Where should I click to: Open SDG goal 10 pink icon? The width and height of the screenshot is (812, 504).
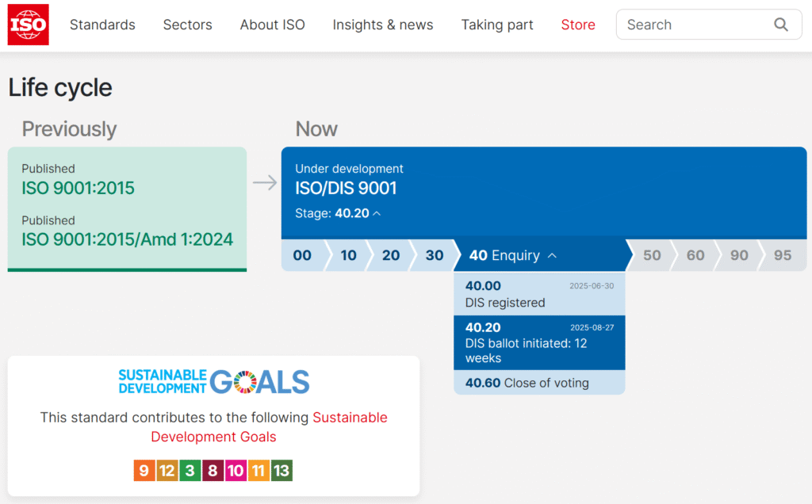[x=236, y=471]
